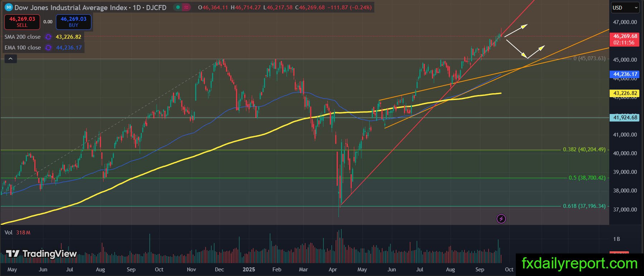Open the purple lightning bolt icon on chart
The width and height of the screenshot is (644, 276).
(x=501, y=219)
